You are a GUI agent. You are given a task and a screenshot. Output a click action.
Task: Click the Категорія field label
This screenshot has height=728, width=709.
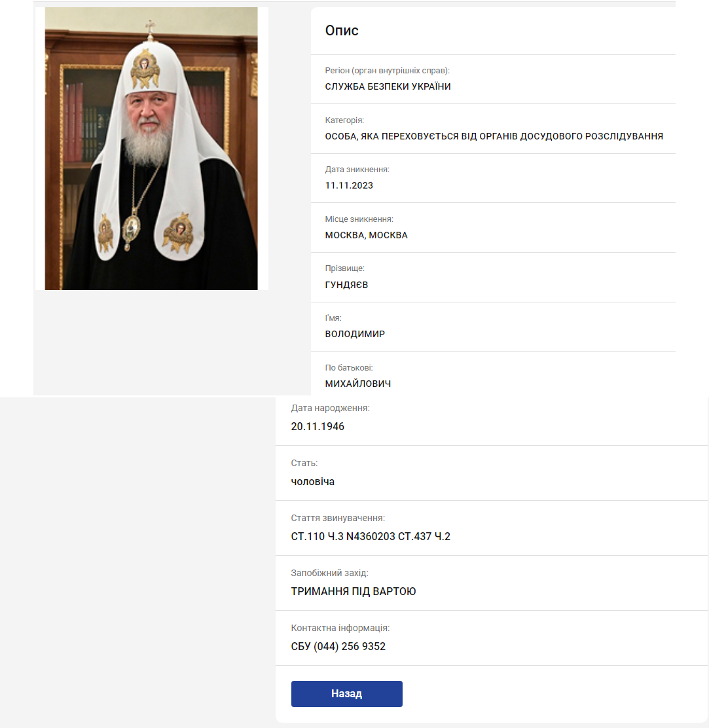pos(344,120)
